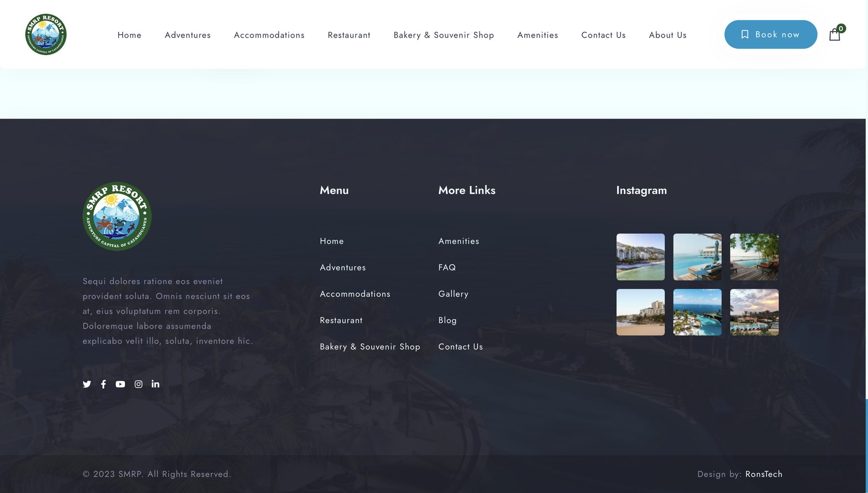This screenshot has width=868, height=493.
Task: Go to Home in the top navigation
Action: pos(129,35)
